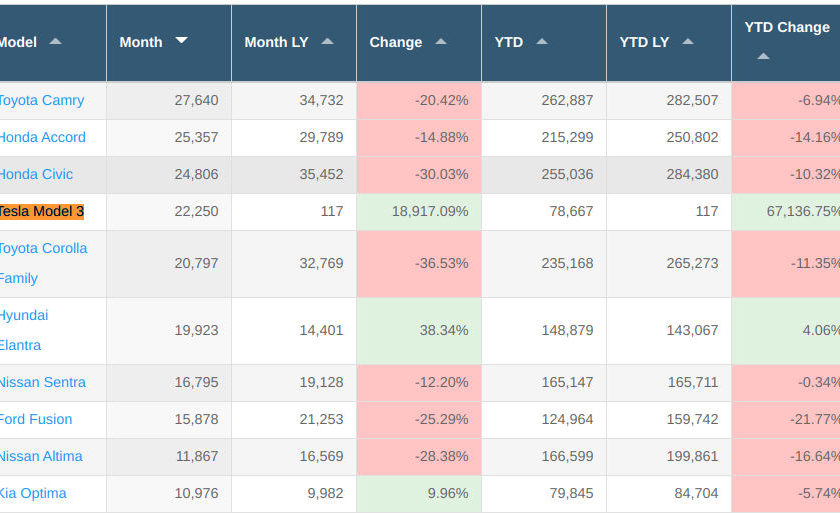840x513 pixels.
Task: Click the YTD Change header label
Action: click(787, 27)
